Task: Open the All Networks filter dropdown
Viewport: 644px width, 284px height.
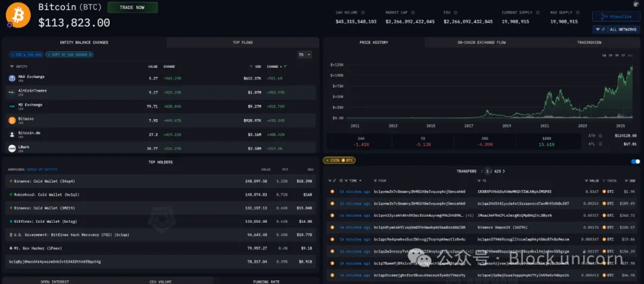Action: click(615, 29)
